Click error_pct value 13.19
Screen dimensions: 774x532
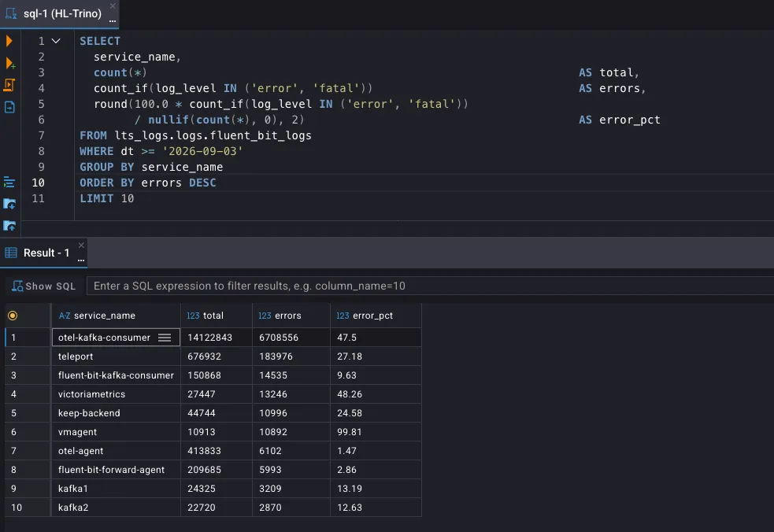tap(376, 489)
